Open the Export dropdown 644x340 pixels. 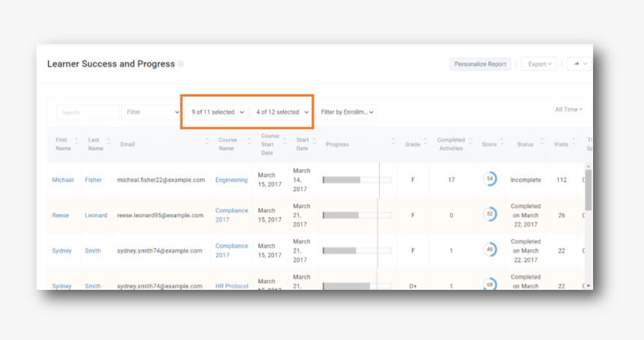point(538,64)
